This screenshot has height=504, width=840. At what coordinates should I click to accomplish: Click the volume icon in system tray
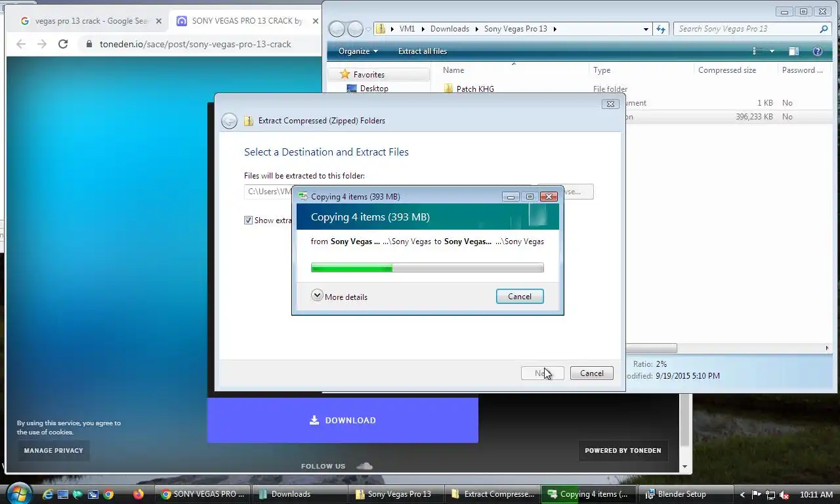[784, 495]
